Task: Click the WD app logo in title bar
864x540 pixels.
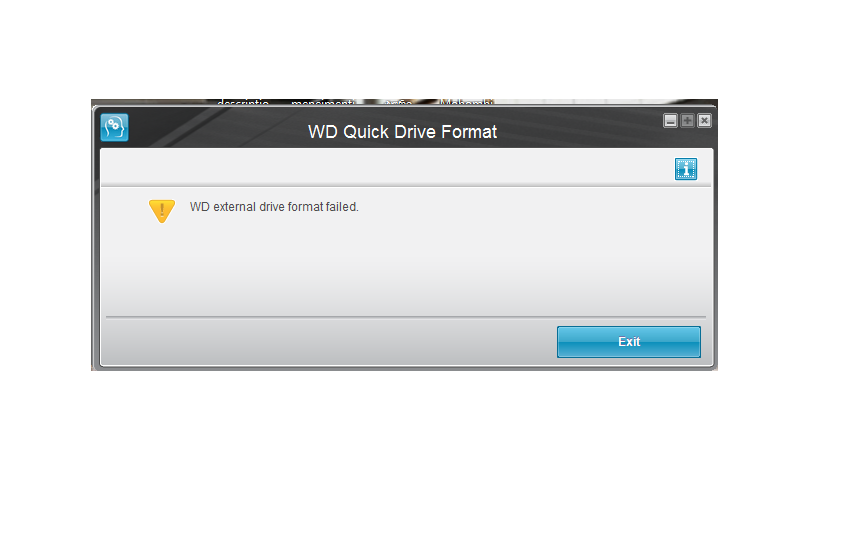Action: (x=115, y=127)
